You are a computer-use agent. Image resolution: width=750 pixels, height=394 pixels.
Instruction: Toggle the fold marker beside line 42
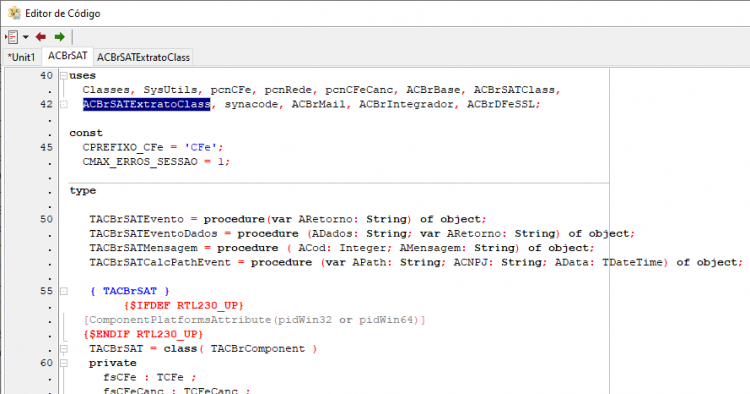pyautogui.click(x=64, y=104)
